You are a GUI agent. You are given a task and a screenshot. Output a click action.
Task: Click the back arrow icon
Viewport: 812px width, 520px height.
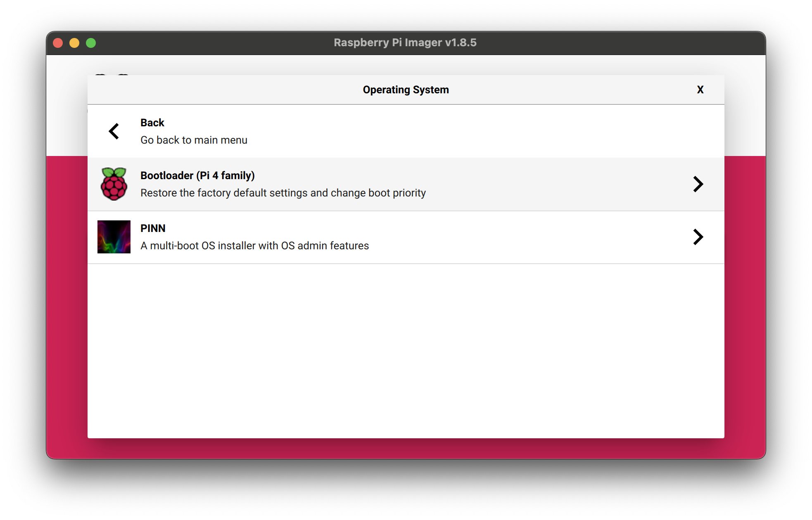114,131
